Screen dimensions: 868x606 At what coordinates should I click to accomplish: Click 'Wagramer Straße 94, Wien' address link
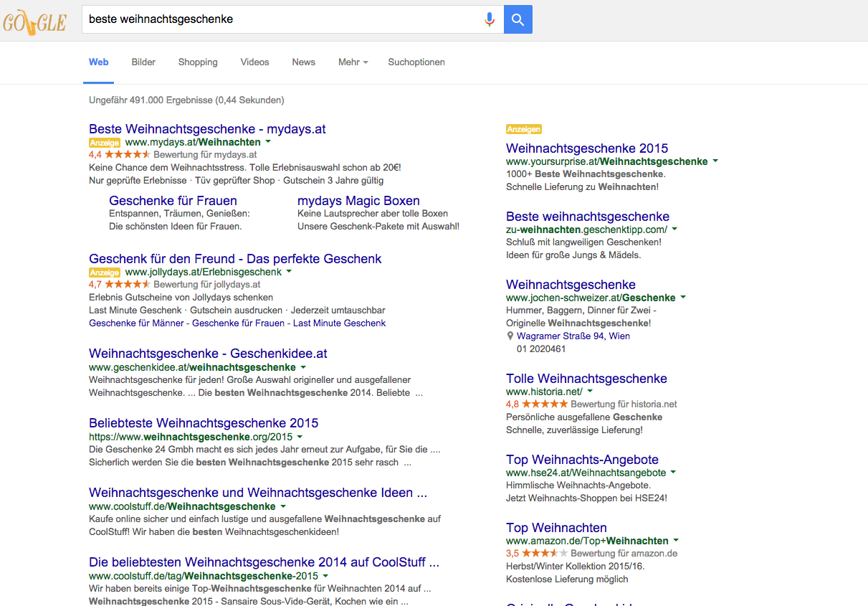tap(573, 336)
